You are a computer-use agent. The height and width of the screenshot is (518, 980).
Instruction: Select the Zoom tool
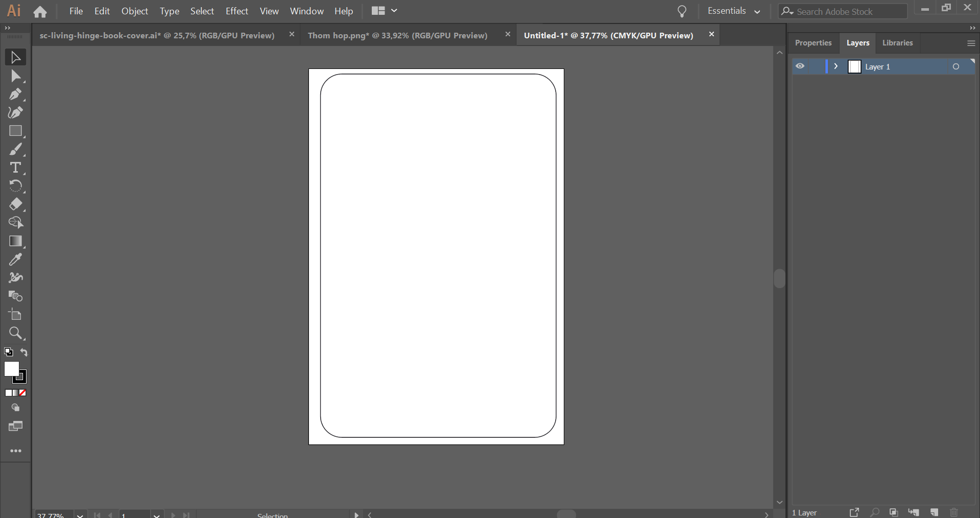pos(15,333)
